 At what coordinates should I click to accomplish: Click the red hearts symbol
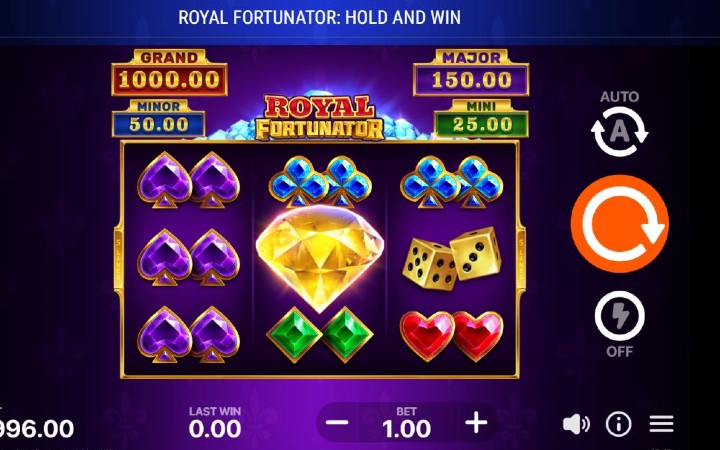click(451, 336)
